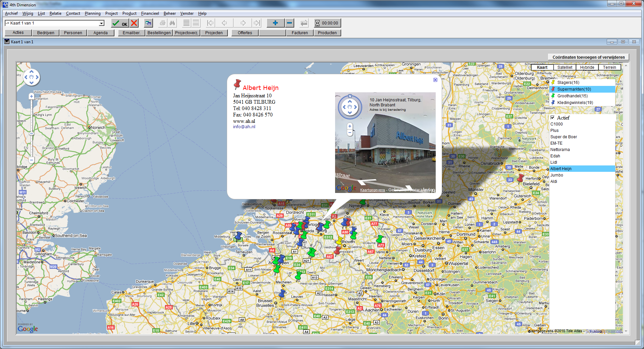This screenshot has width=644, height=349.
Task: Zoom in on the main map
Action: [x=32, y=97]
